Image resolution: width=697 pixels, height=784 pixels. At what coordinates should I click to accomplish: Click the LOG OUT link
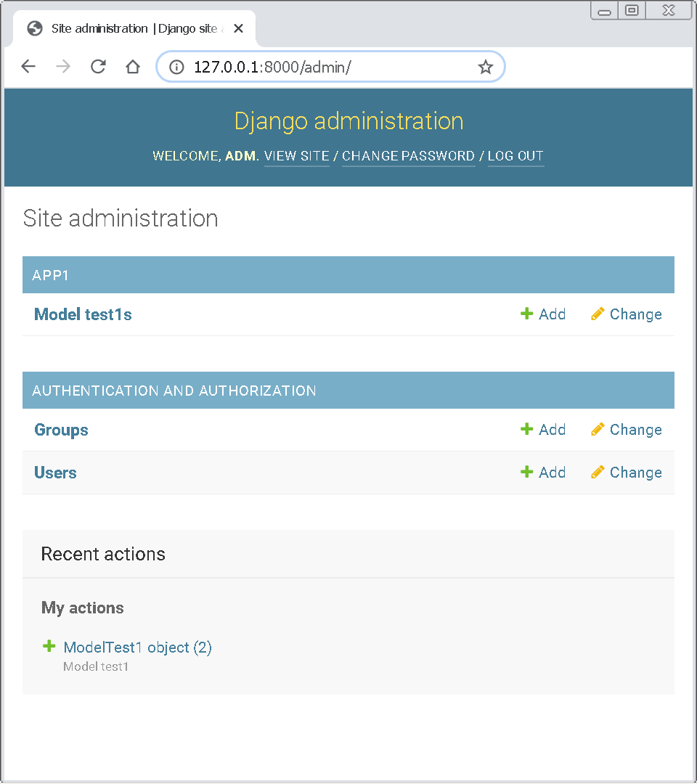coord(515,156)
